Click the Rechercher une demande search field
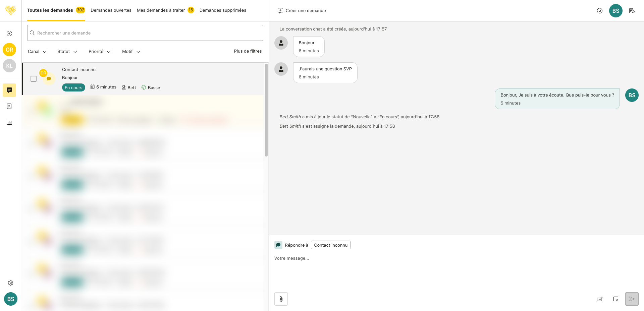Image resolution: width=644 pixels, height=311 pixels. [x=145, y=33]
